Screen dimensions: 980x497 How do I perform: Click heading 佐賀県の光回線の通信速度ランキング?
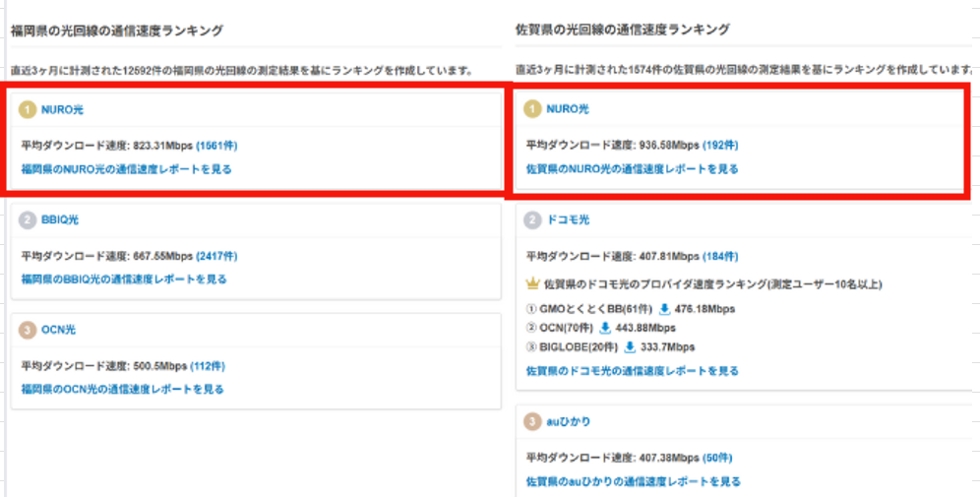click(x=623, y=30)
